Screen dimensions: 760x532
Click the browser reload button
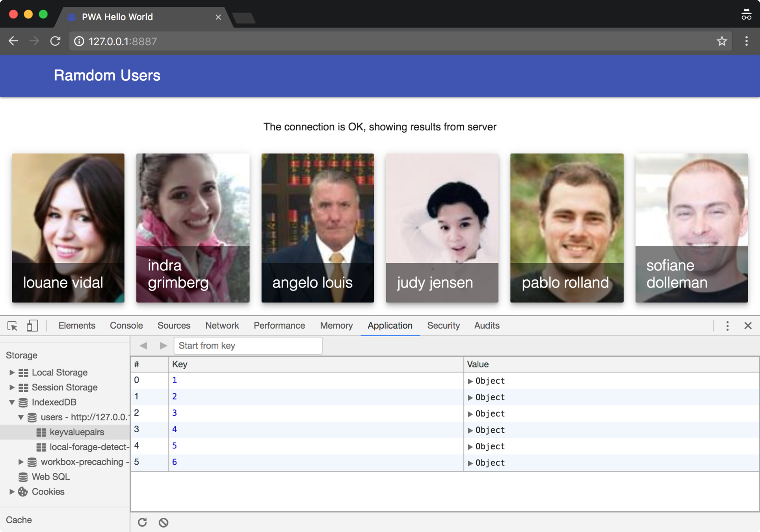(x=55, y=41)
